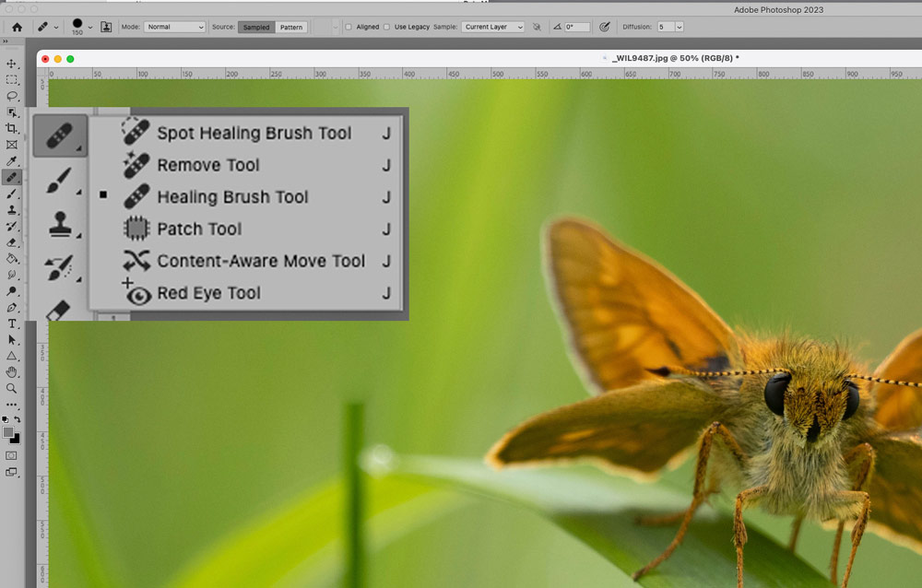The image size is (922, 588).
Task: Select the Frame tool
Action: tap(11, 145)
